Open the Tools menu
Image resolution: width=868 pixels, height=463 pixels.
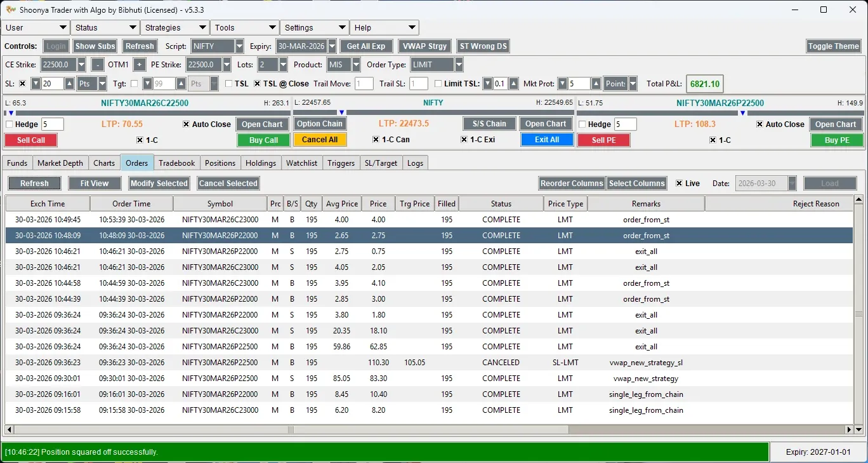(245, 28)
